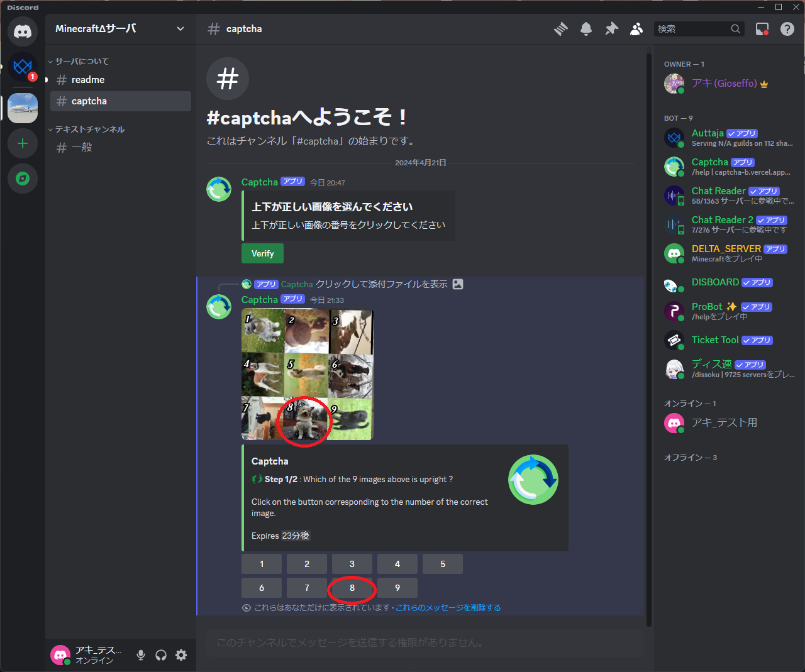Screen dimensions: 805x672
Task: Collapse the サーバについて channel category
Action: (82, 62)
